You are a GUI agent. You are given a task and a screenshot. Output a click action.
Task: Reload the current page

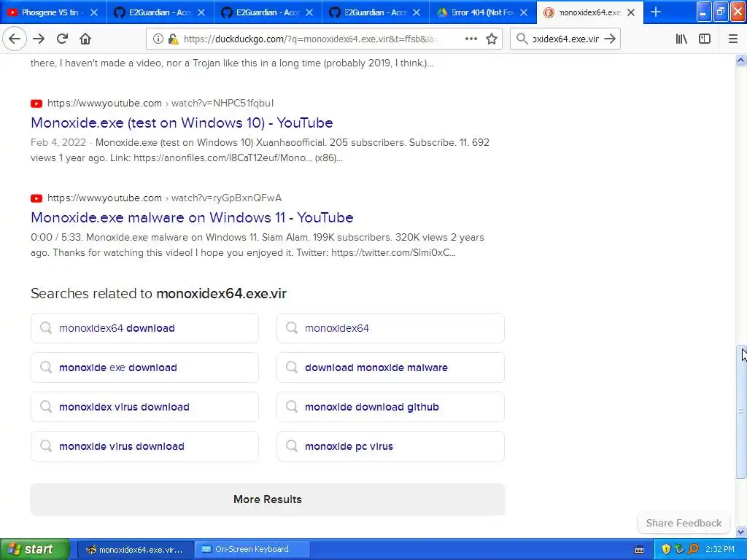point(62,39)
